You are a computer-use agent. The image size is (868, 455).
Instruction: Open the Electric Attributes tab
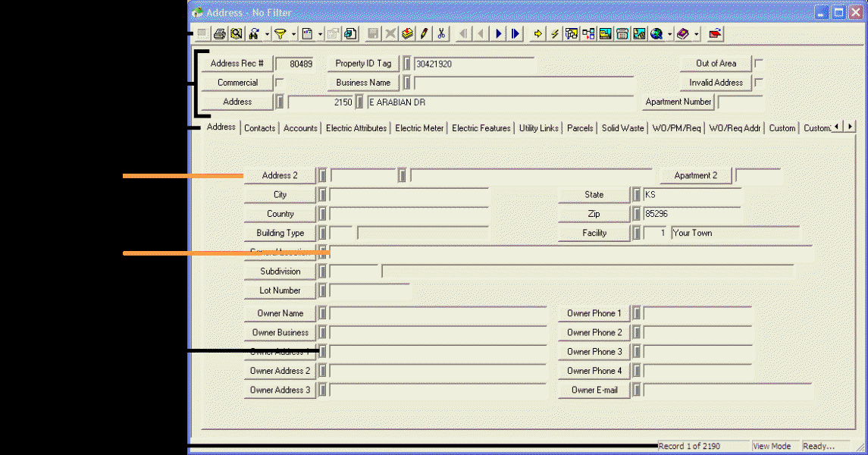(x=356, y=128)
